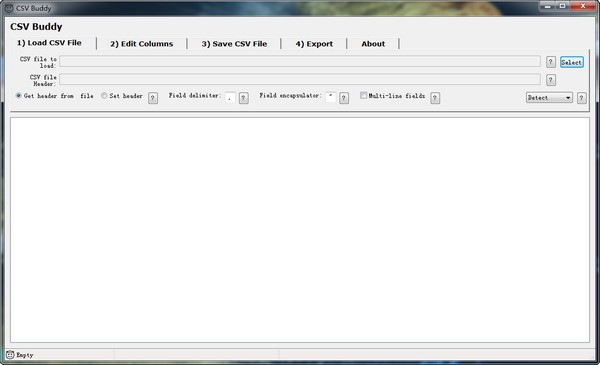This screenshot has height=365, width=600.
Task: Click help icon beside CSV file Header field
Action: pos(550,80)
